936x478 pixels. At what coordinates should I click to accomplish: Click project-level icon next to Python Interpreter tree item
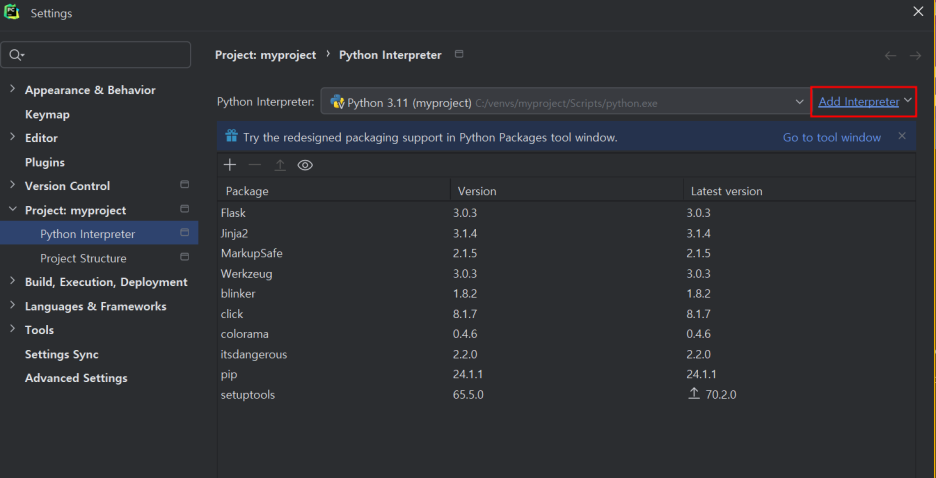pos(184,233)
